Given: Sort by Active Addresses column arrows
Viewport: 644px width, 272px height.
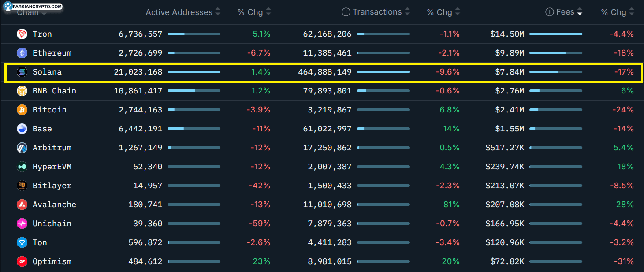Looking at the screenshot, I should click(x=218, y=12).
